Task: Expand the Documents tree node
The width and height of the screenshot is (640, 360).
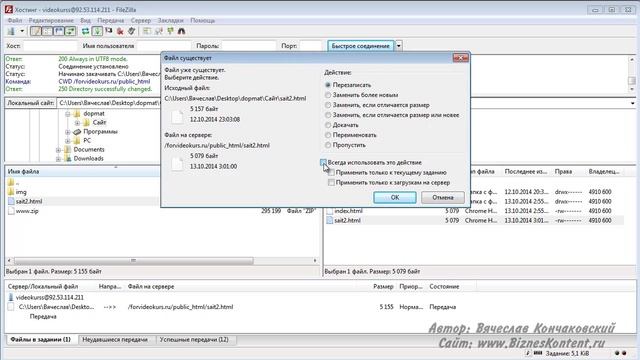Action: [58, 150]
